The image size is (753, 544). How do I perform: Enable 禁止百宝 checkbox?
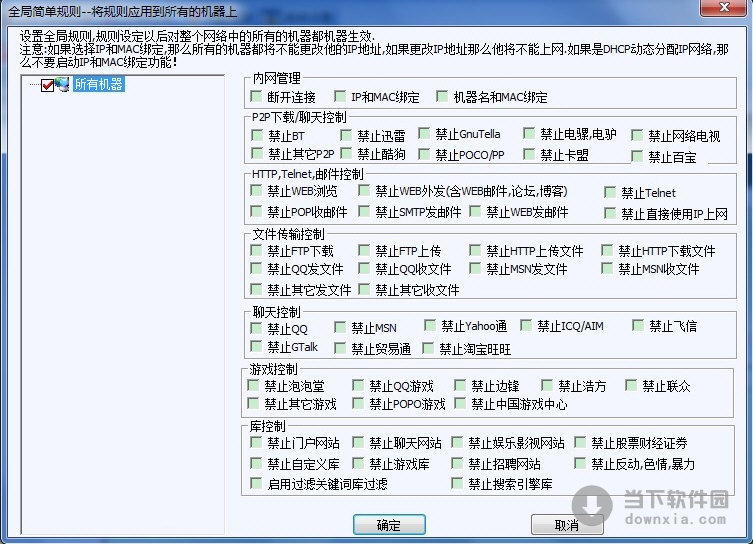(x=637, y=157)
